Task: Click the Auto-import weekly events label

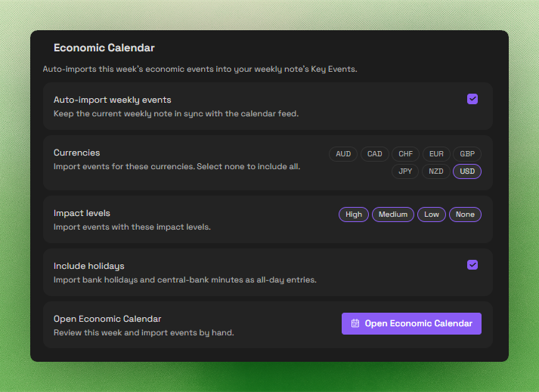Action: (113, 100)
